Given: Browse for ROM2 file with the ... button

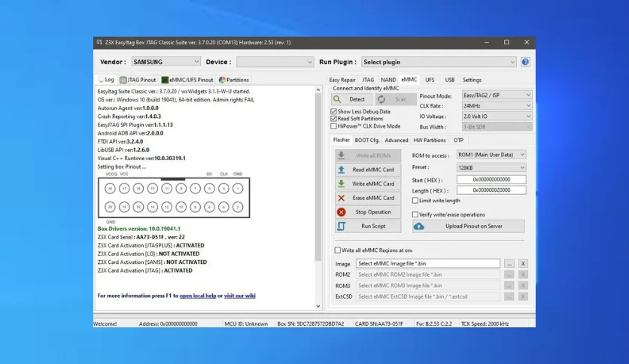Looking at the screenshot, I should 509,275.
